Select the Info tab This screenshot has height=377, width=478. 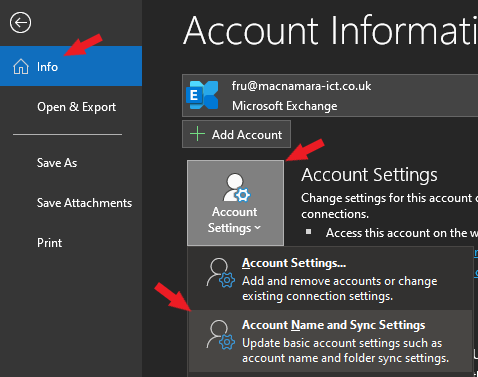(71, 66)
